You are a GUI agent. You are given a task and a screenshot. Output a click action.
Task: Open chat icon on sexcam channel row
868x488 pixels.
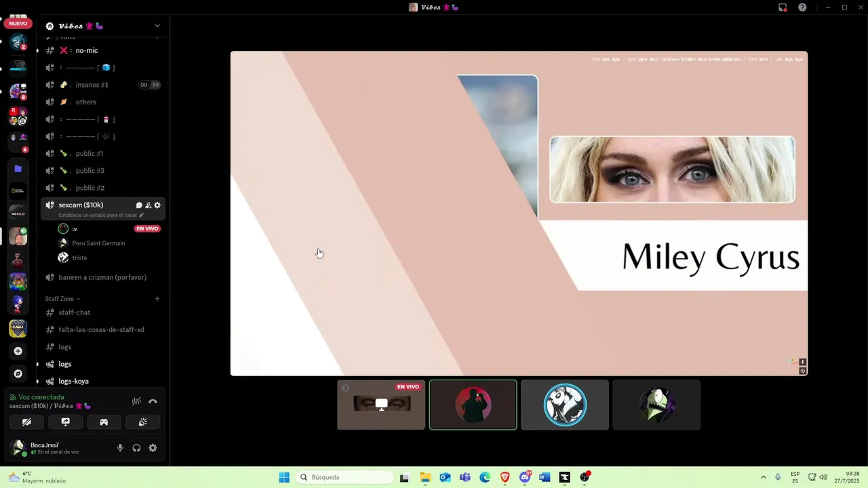(x=139, y=205)
